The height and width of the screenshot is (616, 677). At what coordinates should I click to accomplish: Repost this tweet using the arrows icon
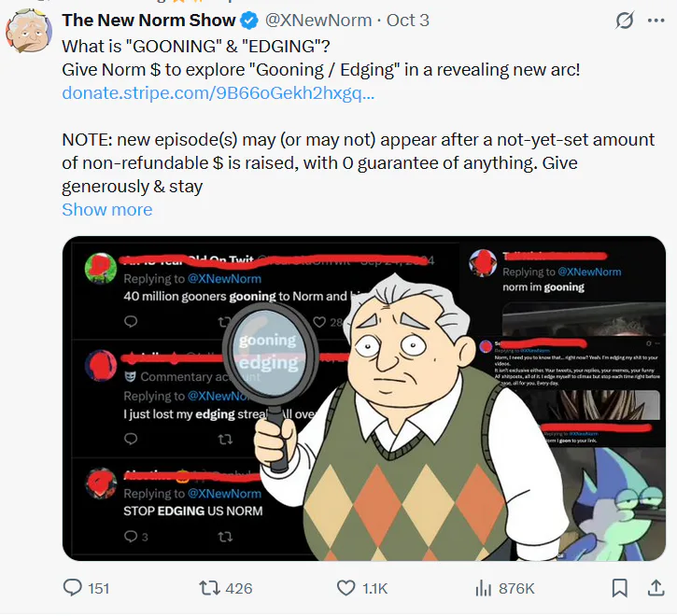click(210, 588)
